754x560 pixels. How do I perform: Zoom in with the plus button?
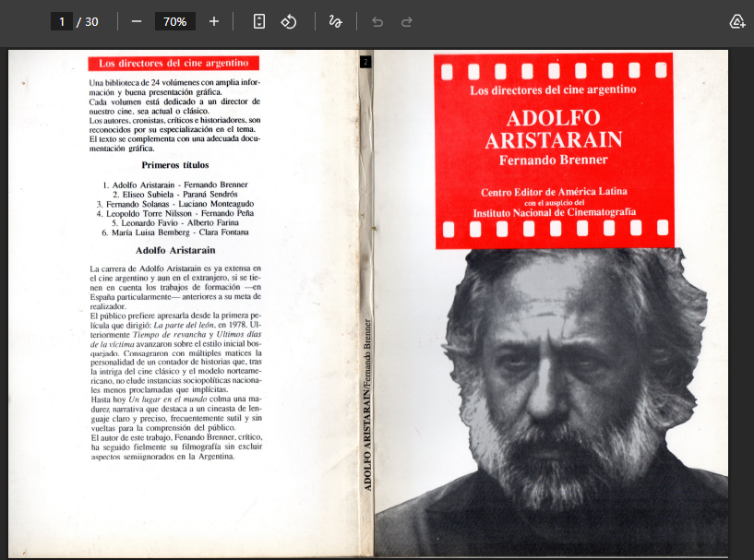[x=214, y=21]
